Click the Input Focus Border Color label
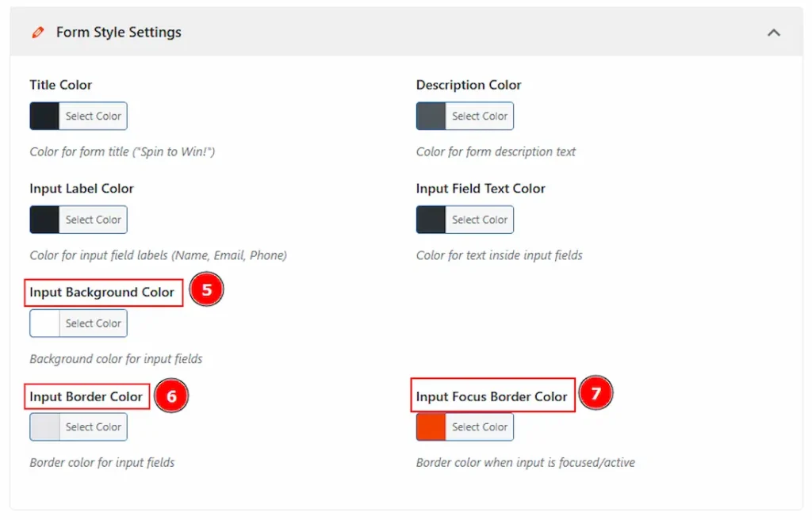This screenshot has height=520, width=812. pyautogui.click(x=492, y=395)
